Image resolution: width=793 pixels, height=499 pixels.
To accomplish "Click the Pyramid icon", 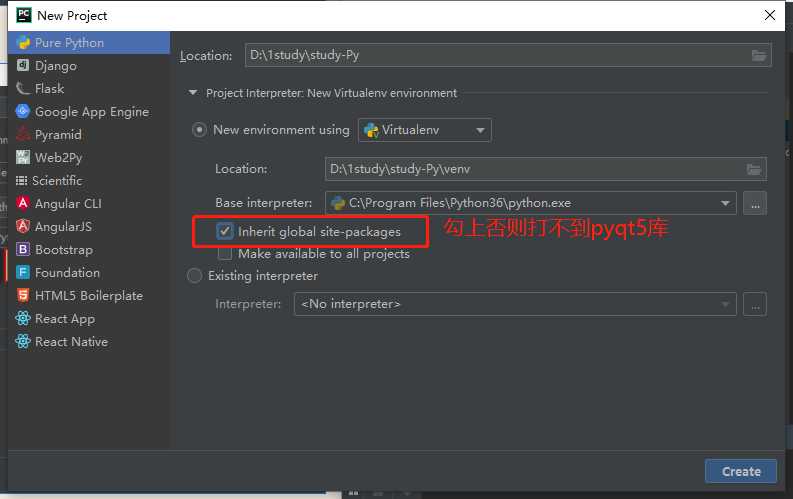I will 23,134.
